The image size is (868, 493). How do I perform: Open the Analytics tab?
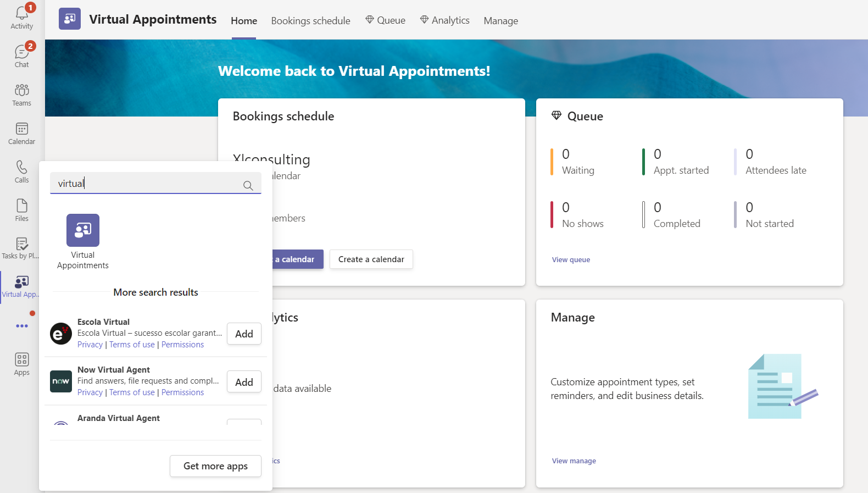click(x=445, y=21)
